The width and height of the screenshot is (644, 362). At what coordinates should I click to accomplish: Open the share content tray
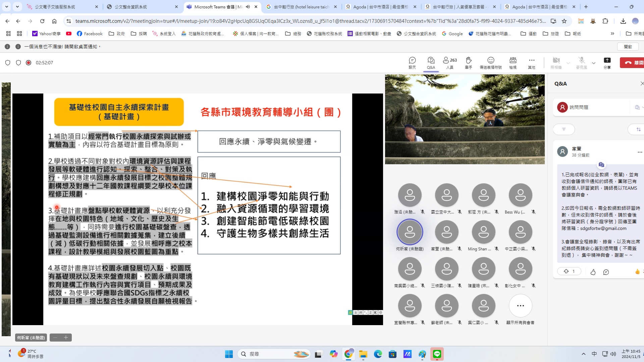(607, 62)
